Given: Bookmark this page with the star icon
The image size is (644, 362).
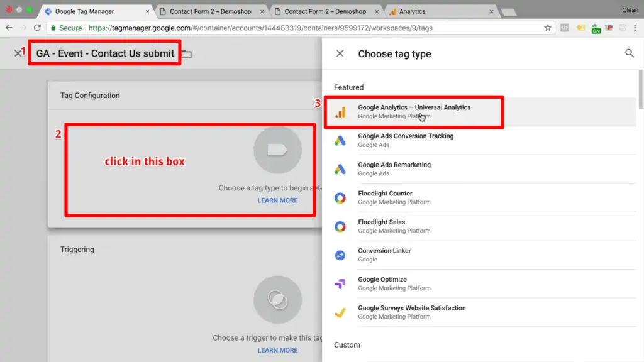Looking at the screenshot, I should pyautogui.click(x=548, y=28).
